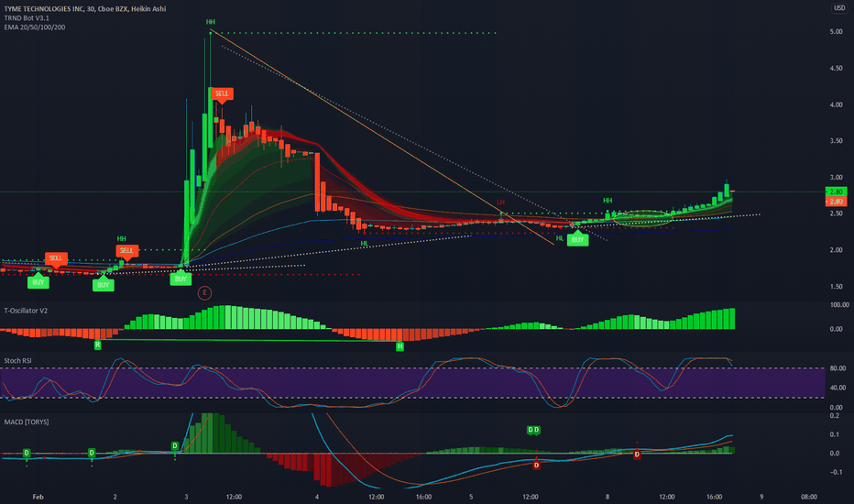The height and width of the screenshot is (504, 854).
Task: Click the BUY signal just before the big spike
Action: point(181,279)
